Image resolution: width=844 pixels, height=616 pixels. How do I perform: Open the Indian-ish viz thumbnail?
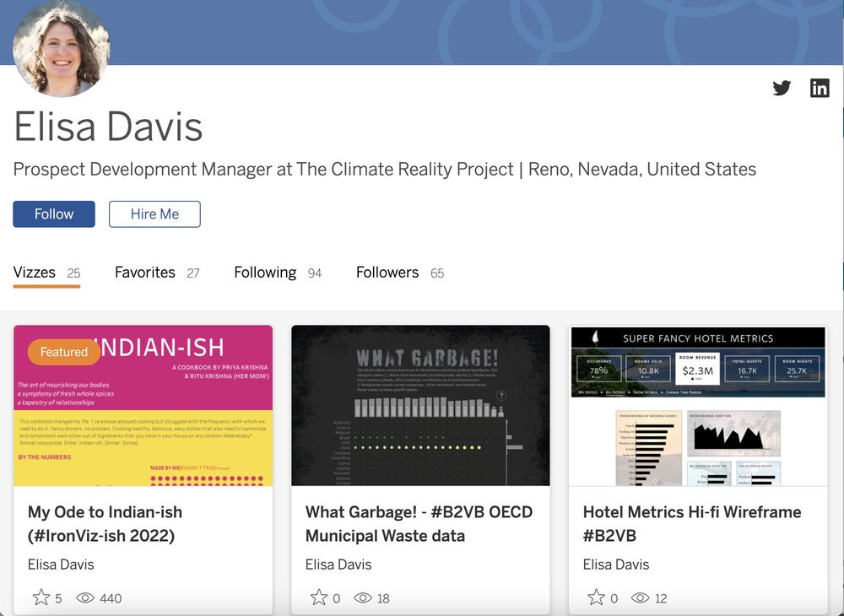coord(143,406)
